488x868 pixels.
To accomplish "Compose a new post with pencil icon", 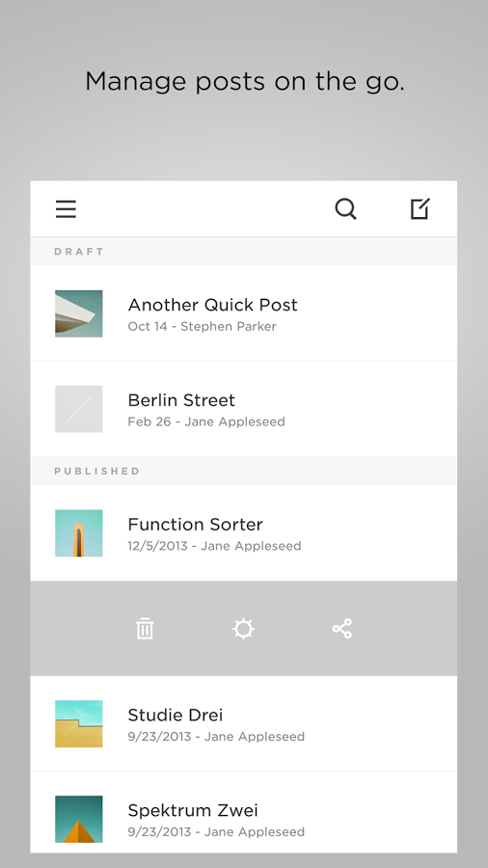I will point(420,208).
